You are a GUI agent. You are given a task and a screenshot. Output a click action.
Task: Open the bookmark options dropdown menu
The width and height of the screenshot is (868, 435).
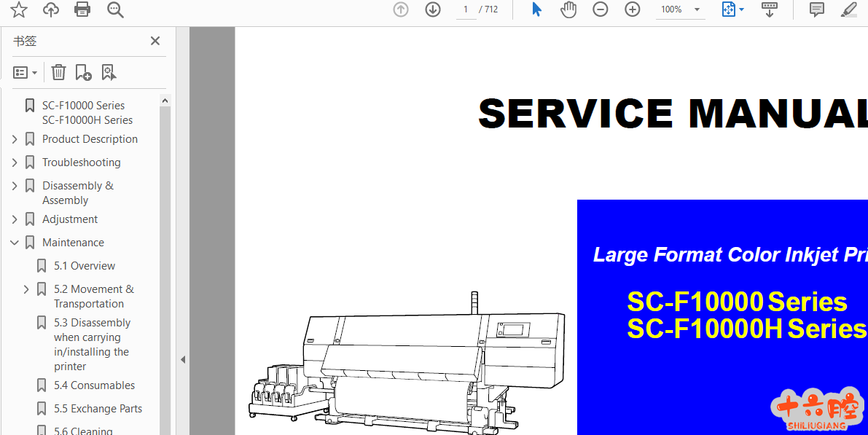tap(26, 72)
